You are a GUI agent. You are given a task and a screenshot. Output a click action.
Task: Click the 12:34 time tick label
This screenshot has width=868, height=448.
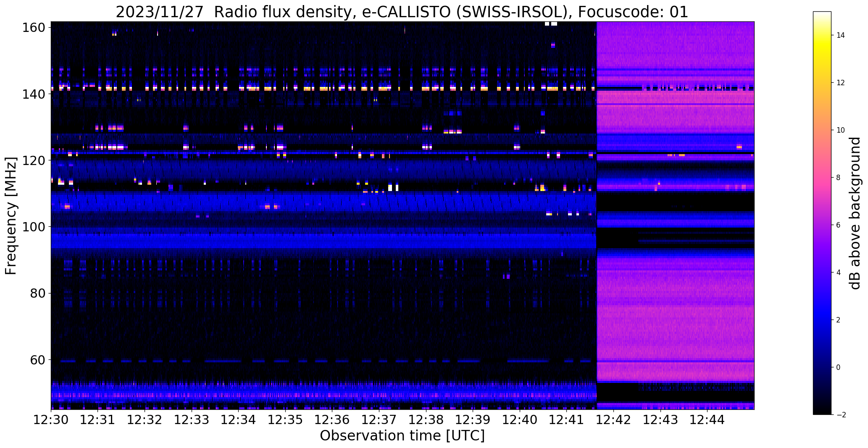coord(238,420)
